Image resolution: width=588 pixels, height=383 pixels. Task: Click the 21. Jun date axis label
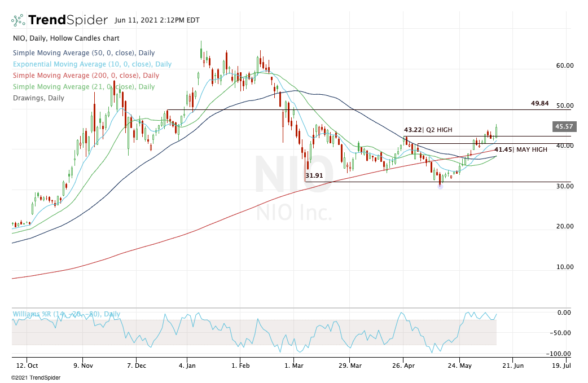pos(512,366)
